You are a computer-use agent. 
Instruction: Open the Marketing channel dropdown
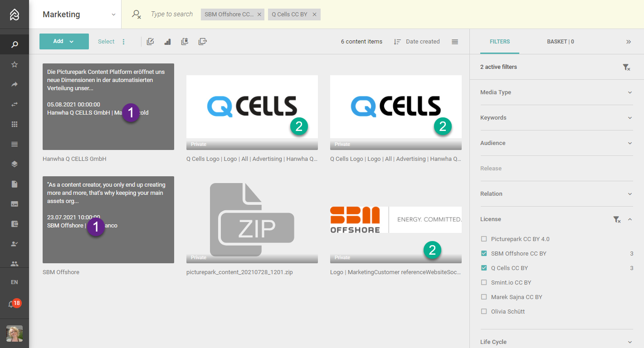[x=75, y=14]
